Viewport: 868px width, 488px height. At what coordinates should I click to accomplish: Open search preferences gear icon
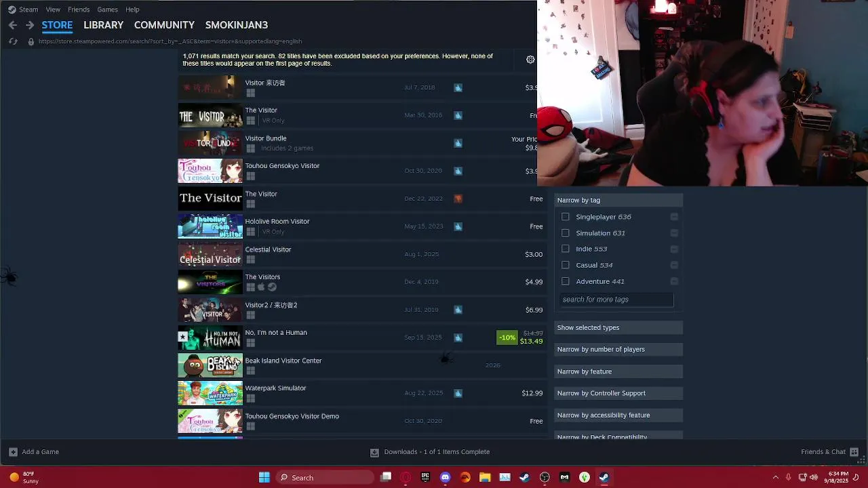(530, 60)
